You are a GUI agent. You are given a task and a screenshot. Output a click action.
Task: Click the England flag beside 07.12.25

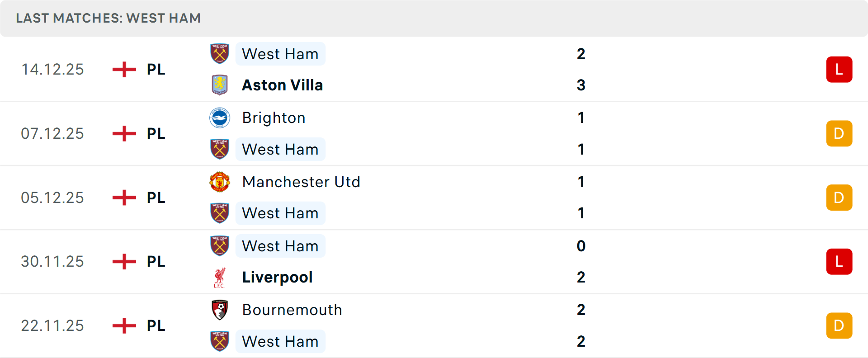[124, 134]
